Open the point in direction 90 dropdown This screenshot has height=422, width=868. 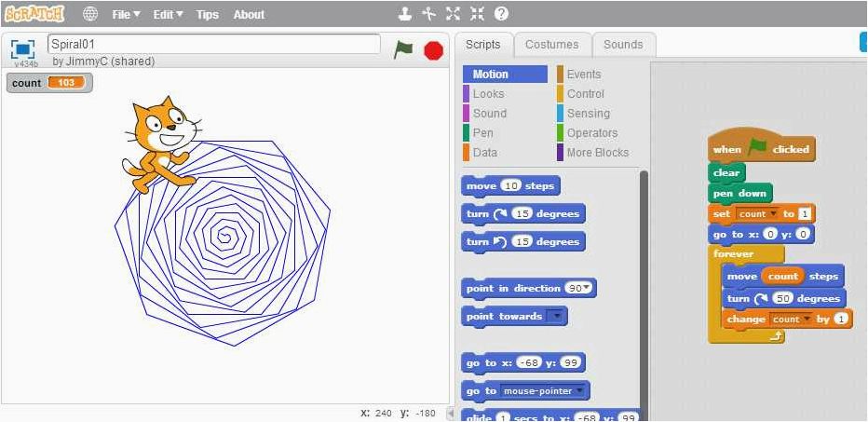pyautogui.click(x=586, y=288)
